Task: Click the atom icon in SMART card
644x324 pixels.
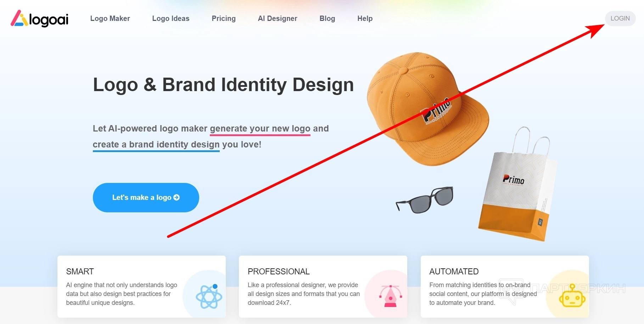Action: pos(209,296)
